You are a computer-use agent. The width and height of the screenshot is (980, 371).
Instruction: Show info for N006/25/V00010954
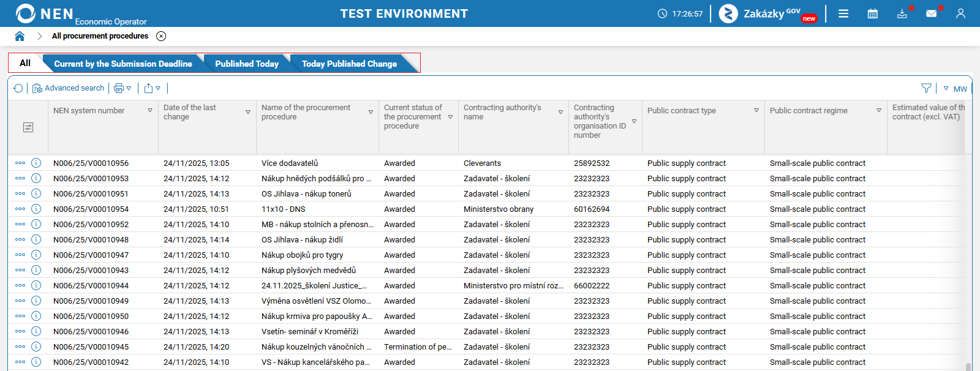pos(36,209)
